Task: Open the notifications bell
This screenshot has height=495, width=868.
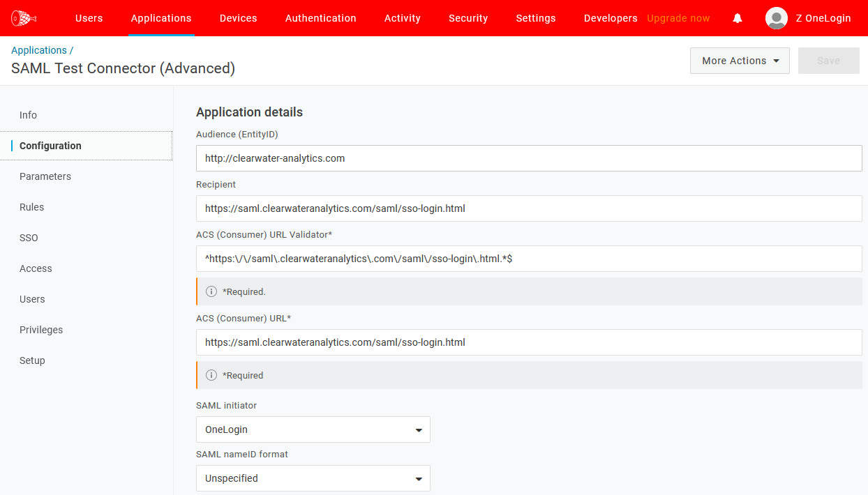Action: 738,18
